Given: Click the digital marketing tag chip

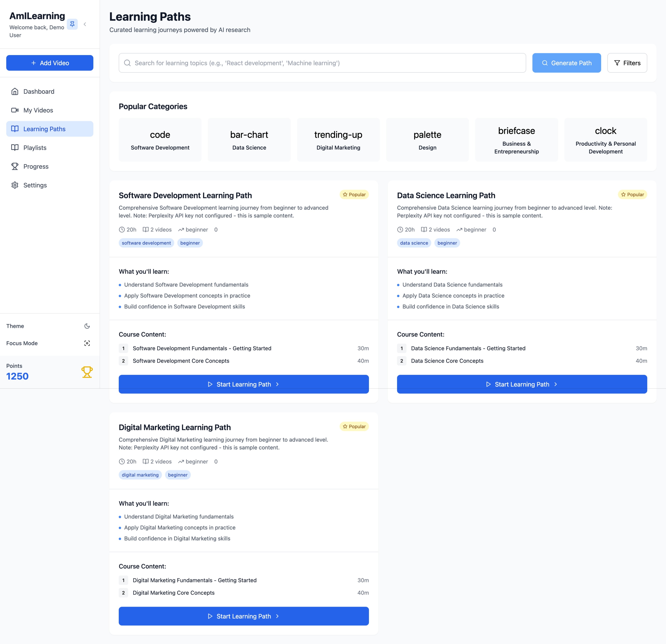Looking at the screenshot, I should pos(140,475).
